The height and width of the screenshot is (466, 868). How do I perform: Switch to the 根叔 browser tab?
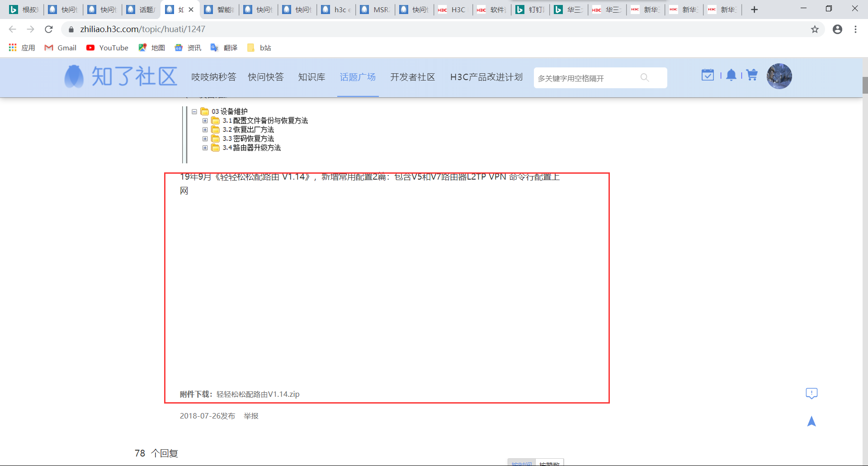24,10
